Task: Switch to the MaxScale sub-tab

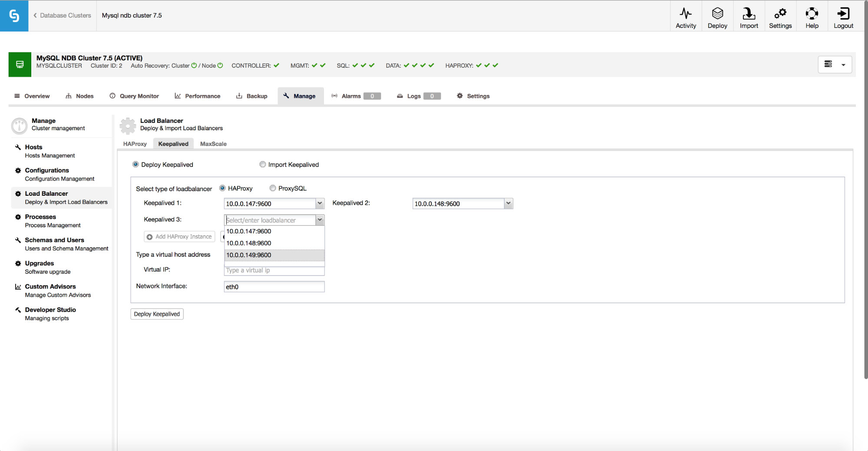Action: pos(213,144)
